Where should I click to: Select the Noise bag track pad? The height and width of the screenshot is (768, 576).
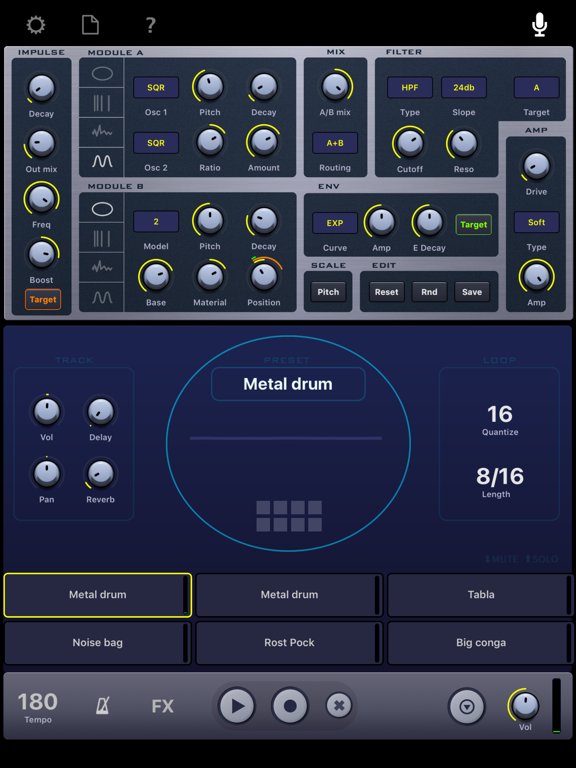click(x=97, y=643)
